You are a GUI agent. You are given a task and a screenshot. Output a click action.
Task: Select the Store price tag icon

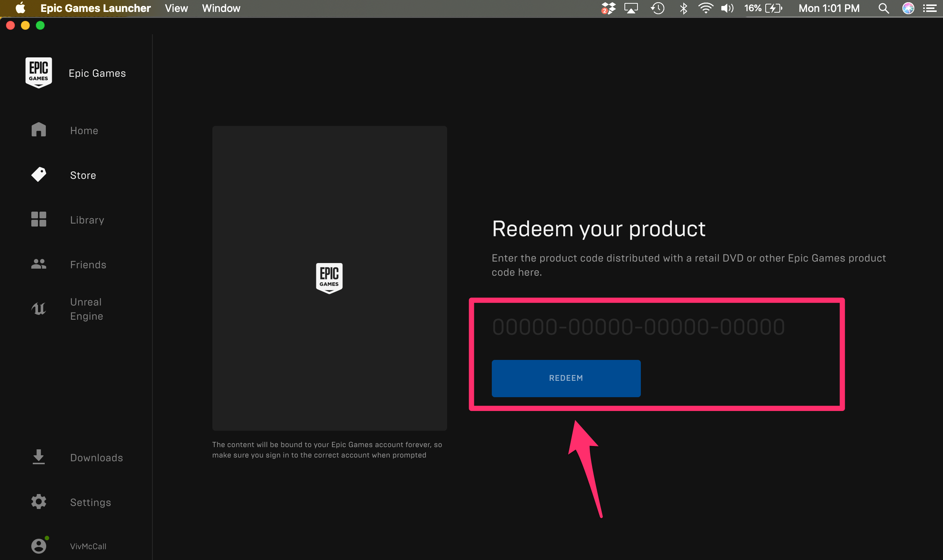coord(38,174)
